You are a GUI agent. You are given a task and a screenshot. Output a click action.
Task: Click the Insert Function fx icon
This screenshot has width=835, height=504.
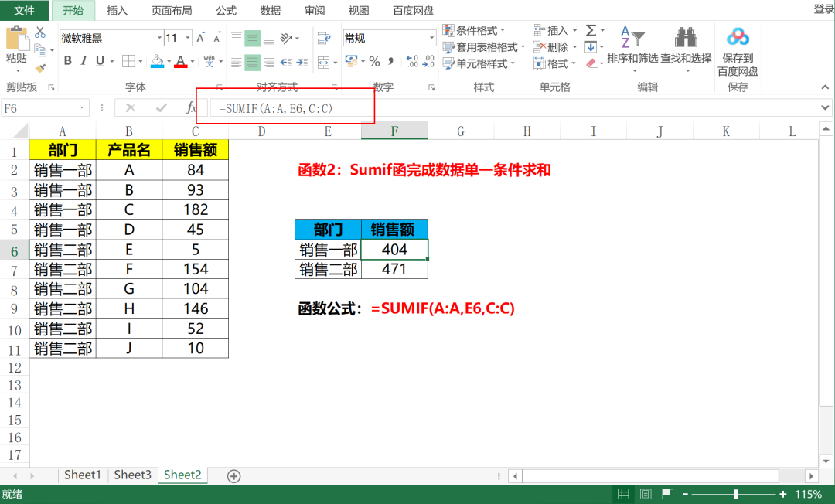click(191, 108)
